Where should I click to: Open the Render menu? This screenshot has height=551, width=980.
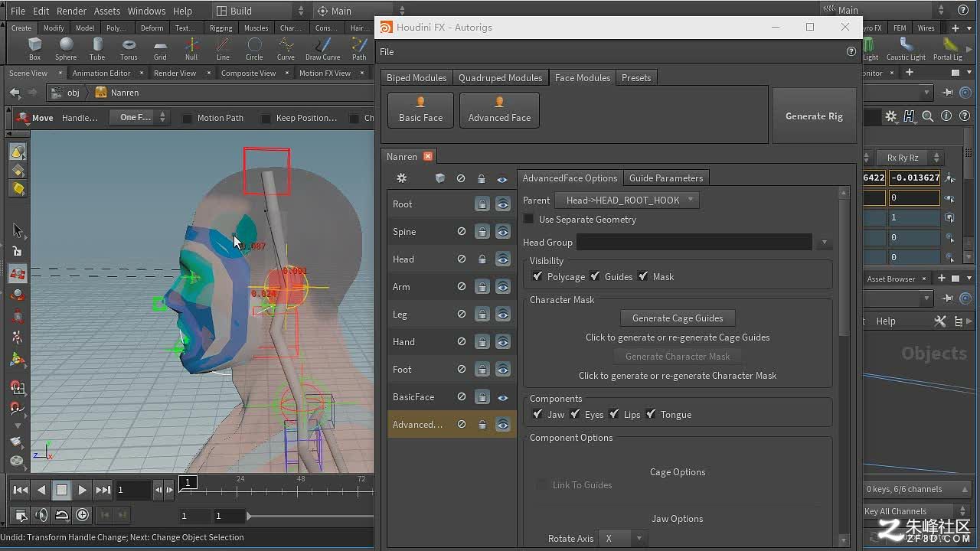point(72,11)
